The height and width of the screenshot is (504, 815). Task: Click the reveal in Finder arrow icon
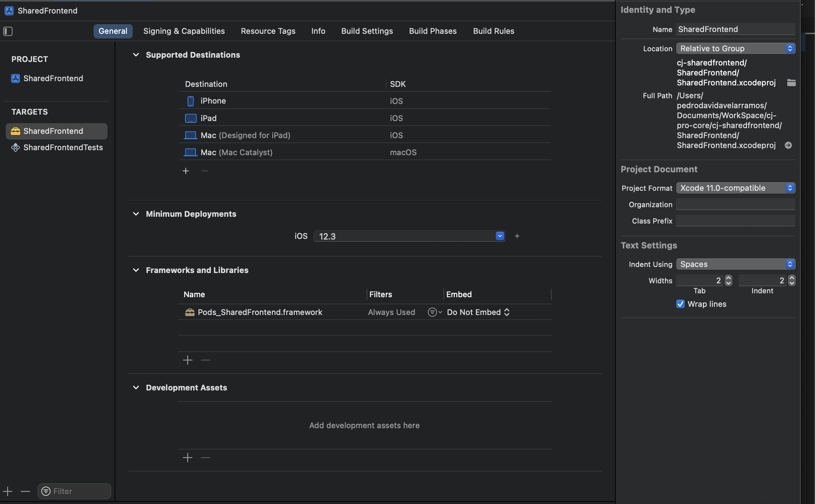(x=788, y=145)
